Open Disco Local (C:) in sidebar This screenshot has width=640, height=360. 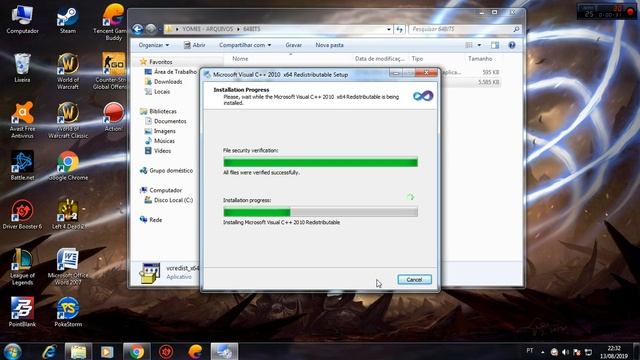pyautogui.click(x=169, y=200)
